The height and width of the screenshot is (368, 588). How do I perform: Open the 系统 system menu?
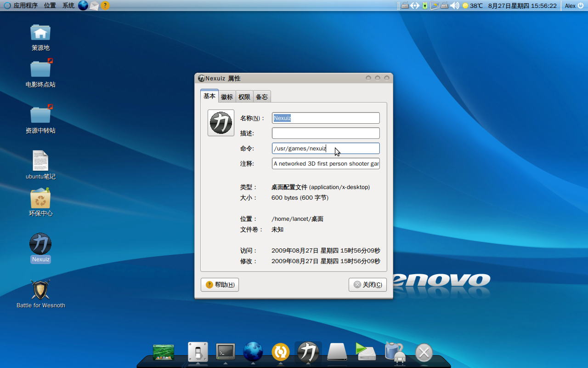point(68,6)
